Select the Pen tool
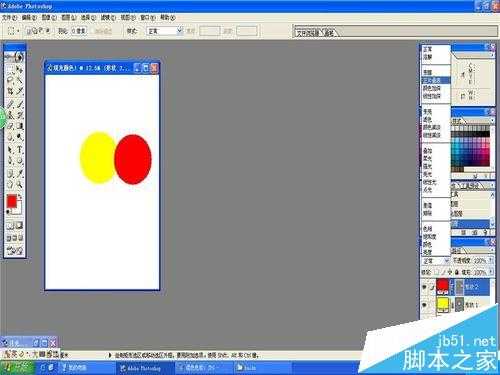The height and width of the screenshot is (375, 500). point(11,160)
